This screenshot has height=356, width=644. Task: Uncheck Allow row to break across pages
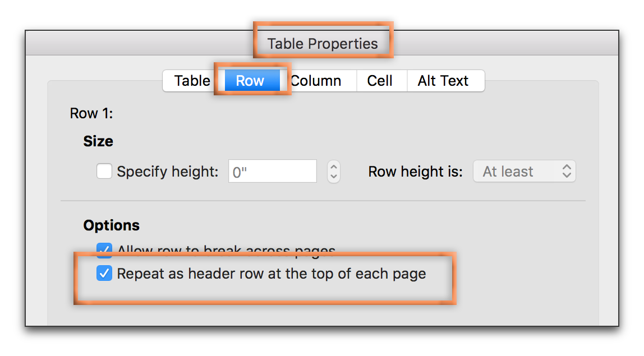104,251
